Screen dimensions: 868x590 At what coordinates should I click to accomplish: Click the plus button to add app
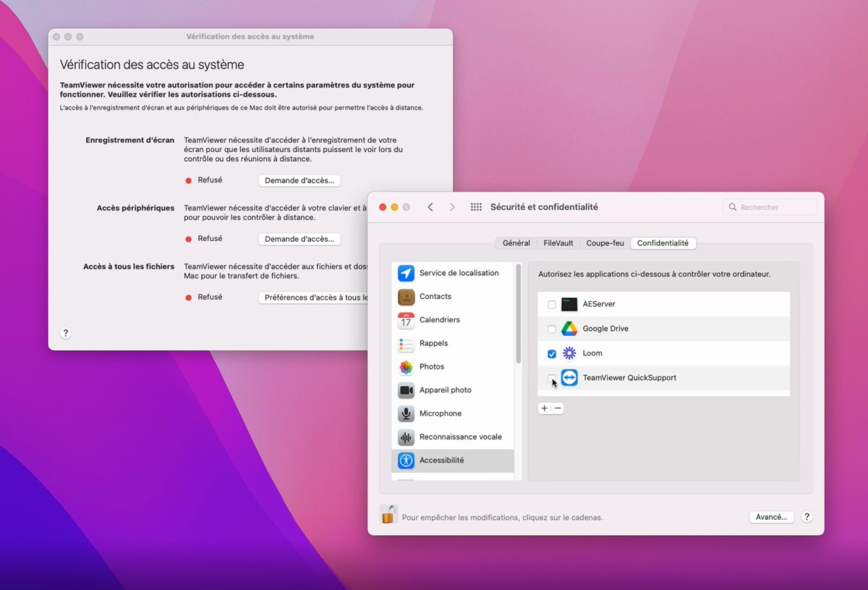click(x=545, y=408)
